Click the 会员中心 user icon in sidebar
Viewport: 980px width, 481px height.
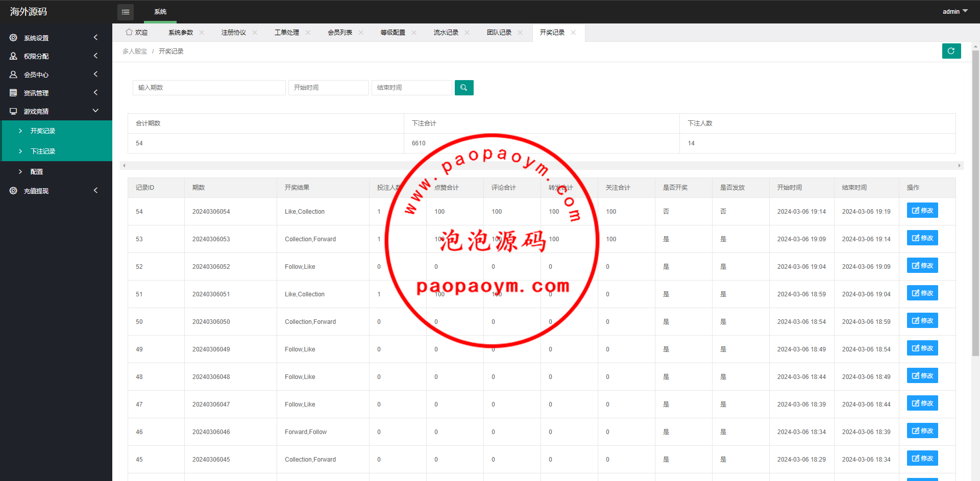click(x=13, y=74)
